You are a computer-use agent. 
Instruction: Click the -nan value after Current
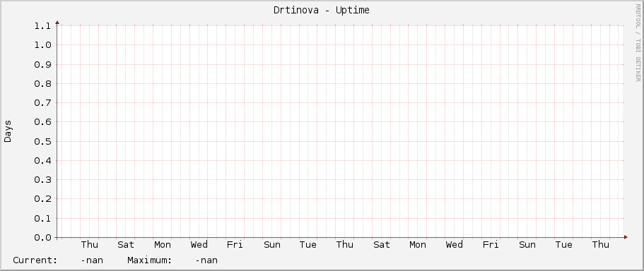92,260
